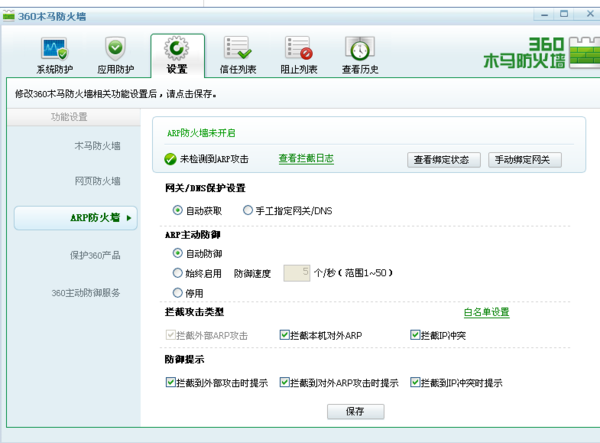The image size is (600, 443).
Task: Click the 网关/DNS保护设置 heading
Action: click(x=205, y=188)
